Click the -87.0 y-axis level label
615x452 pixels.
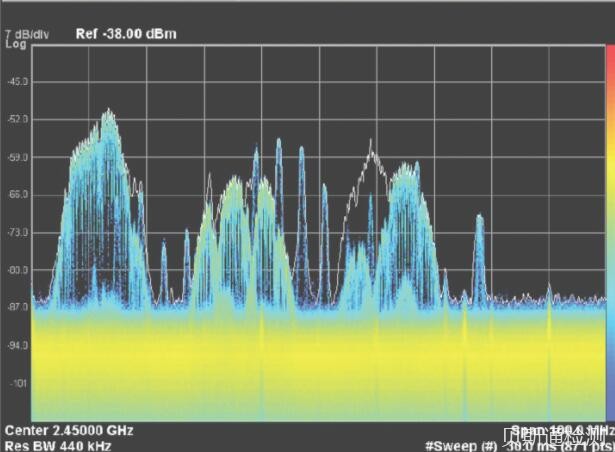[15, 307]
